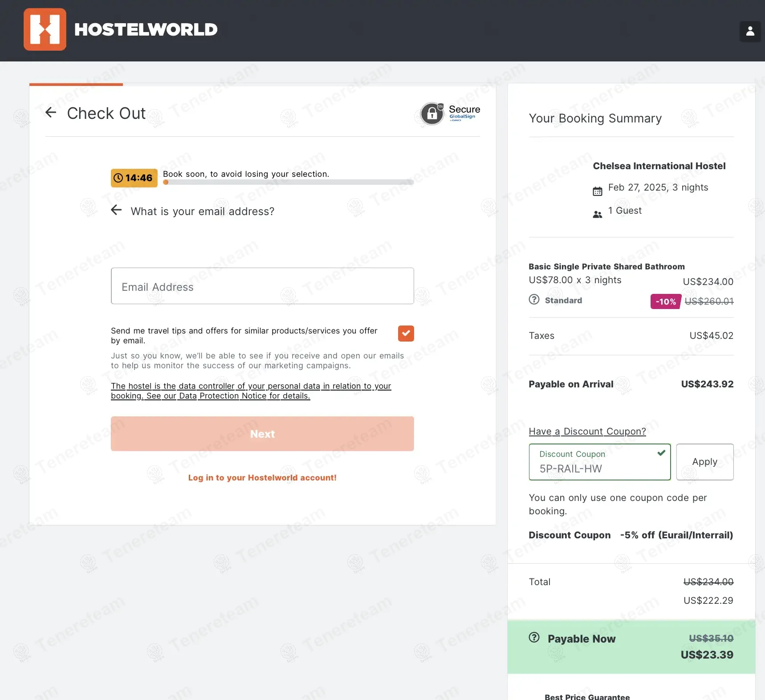Image resolution: width=765 pixels, height=700 pixels.
Task: Click the Apply coupon button
Action: (x=704, y=462)
